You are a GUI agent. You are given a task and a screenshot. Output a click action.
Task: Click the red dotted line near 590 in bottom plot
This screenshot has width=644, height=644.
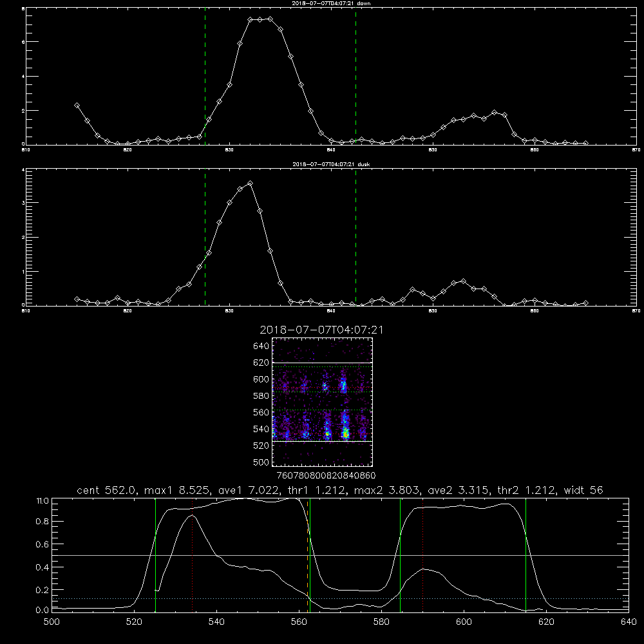(422, 555)
